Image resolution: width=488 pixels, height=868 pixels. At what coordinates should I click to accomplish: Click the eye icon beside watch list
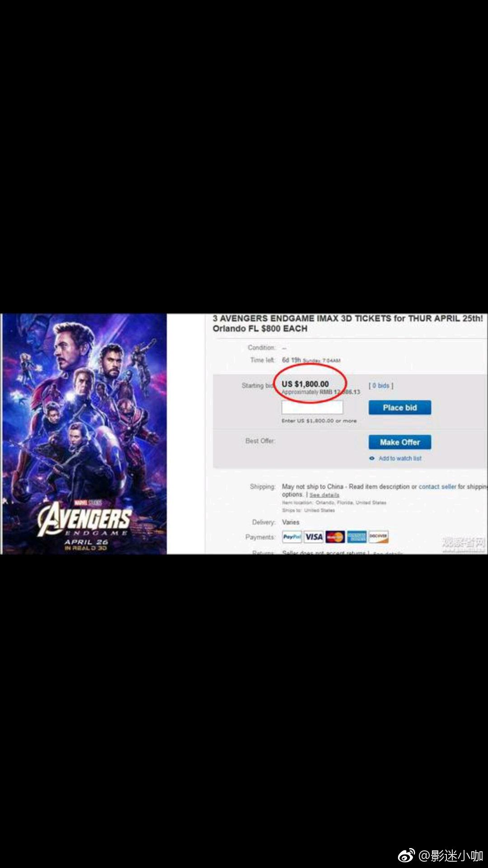tap(372, 458)
